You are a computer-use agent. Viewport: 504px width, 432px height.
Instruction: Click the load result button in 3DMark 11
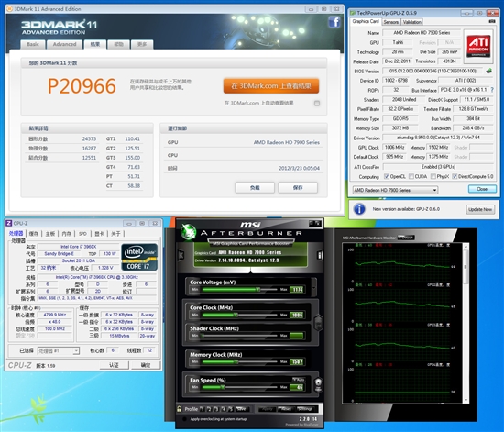[x=255, y=187]
